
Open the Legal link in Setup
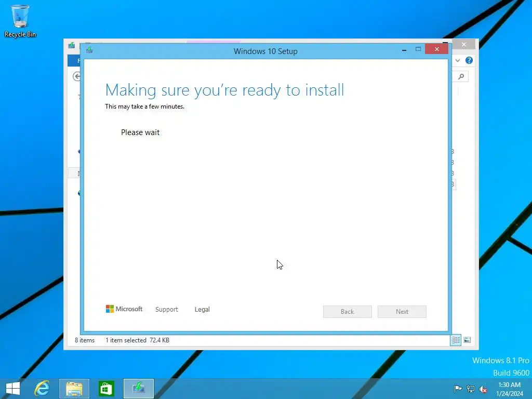point(202,310)
